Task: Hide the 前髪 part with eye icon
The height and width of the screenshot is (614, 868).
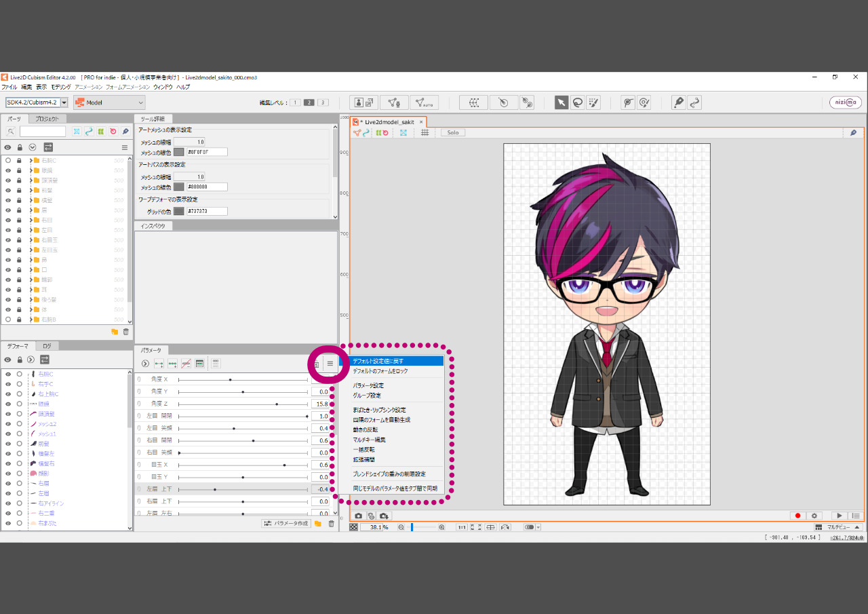Action: pos(8,191)
